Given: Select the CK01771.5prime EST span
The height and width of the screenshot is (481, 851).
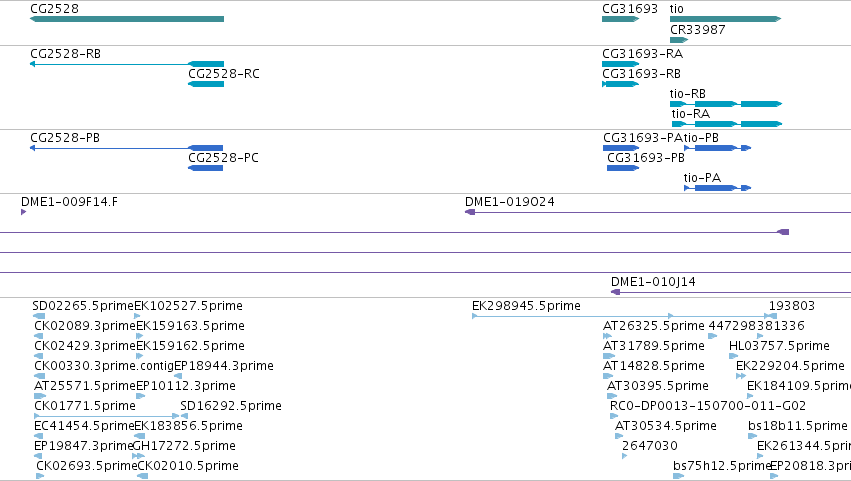Looking at the screenshot, I should tap(106, 416).
